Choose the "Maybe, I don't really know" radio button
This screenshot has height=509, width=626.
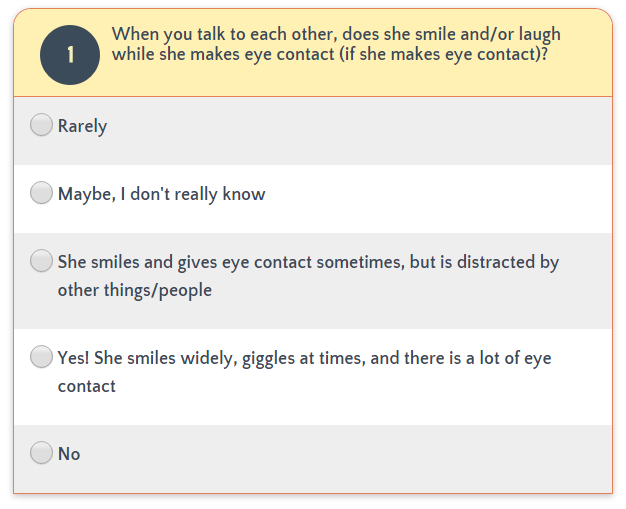(41, 193)
